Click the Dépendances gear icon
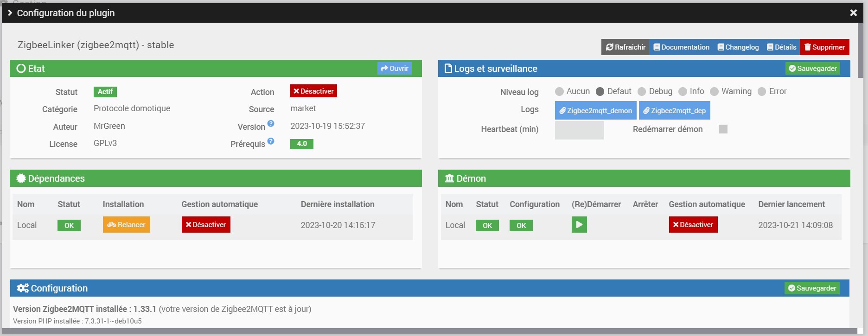 [21, 178]
